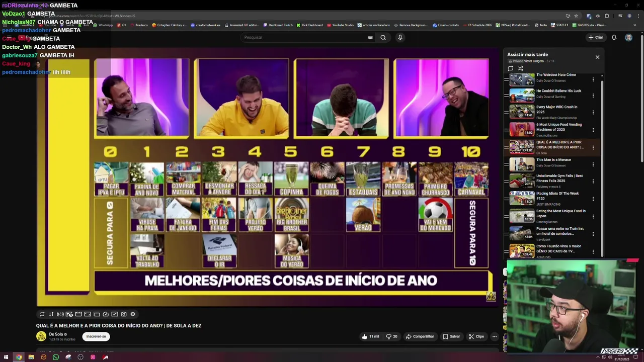Open options for Passar uma noite no Train Inn
The image size is (644, 362).
[x=593, y=234]
